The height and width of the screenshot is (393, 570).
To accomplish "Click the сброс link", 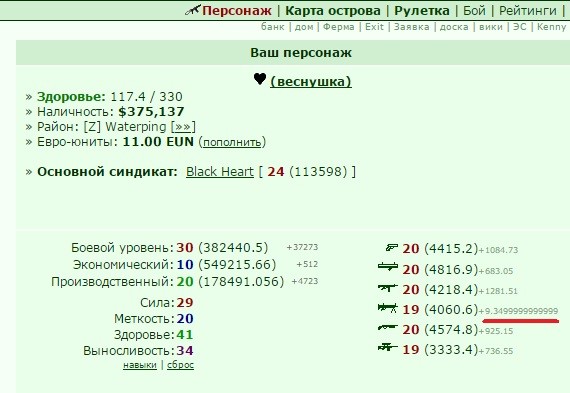I will 180,365.
